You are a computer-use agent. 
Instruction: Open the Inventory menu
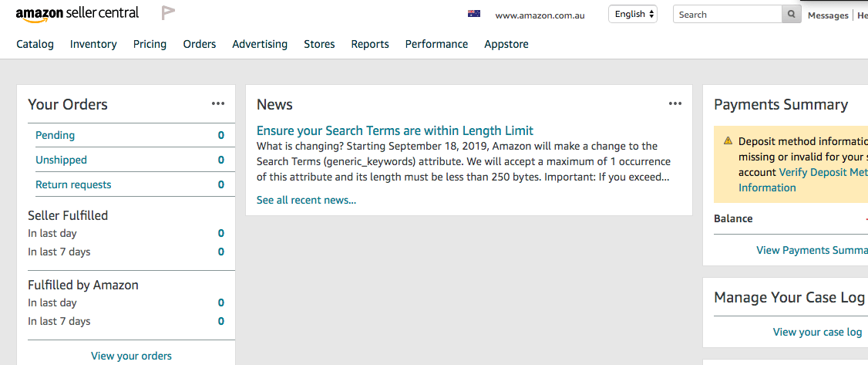point(93,44)
